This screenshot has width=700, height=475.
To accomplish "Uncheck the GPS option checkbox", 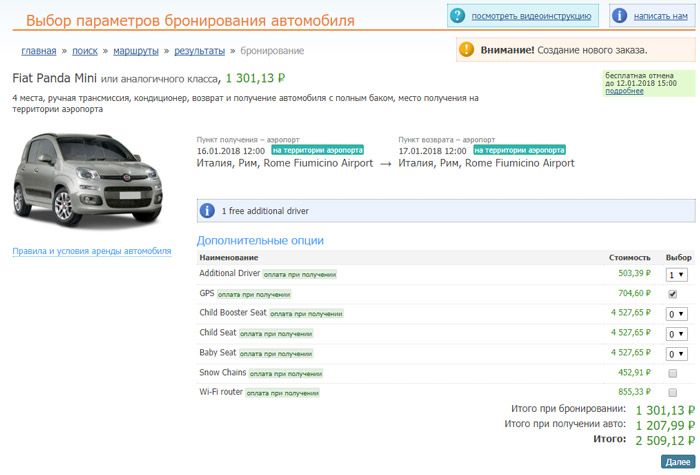I will point(672,294).
